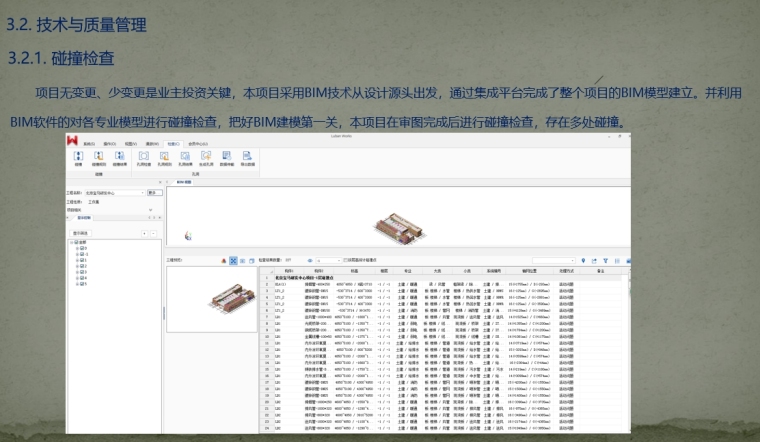Toggle the 全部 root tree checkbox

pos(77,242)
